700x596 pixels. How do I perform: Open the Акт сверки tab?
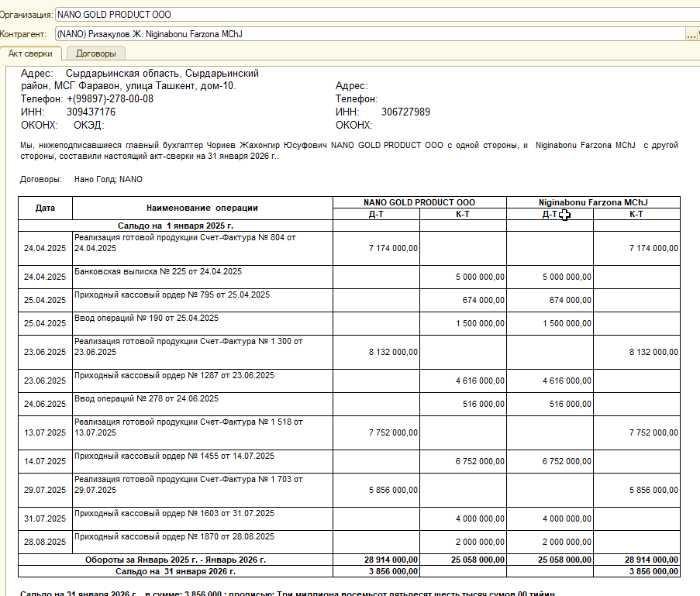[x=30, y=53]
